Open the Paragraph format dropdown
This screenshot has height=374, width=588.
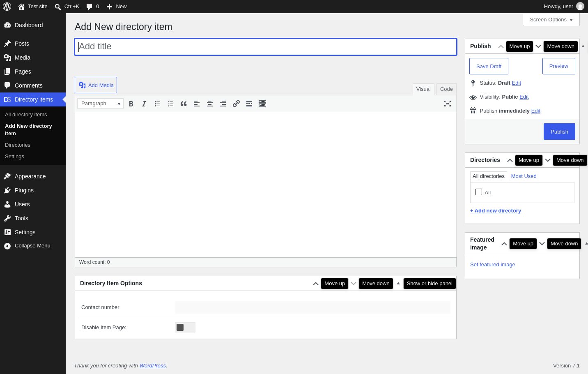[x=100, y=104]
